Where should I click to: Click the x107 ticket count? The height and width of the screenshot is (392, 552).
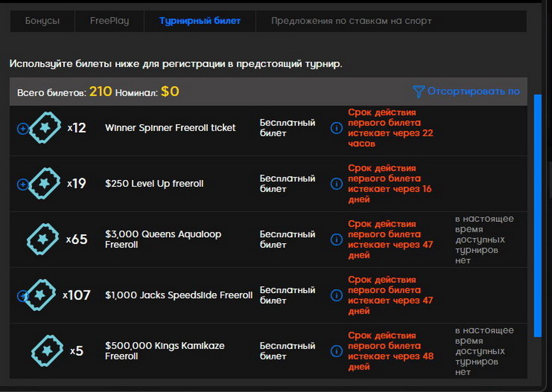click(x=76, y=295)
